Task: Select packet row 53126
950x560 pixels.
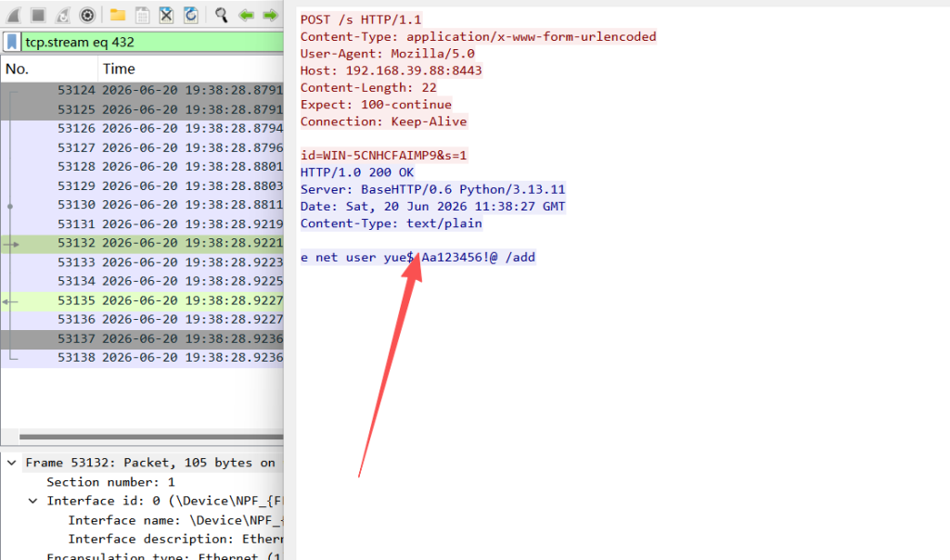Action: [x=142, y=128]
